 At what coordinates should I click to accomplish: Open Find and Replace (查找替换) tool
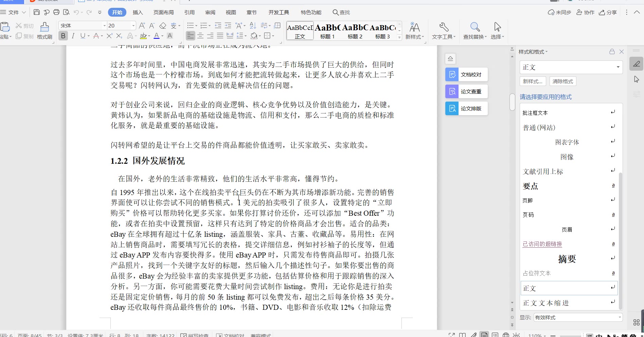(x=475, y=31)
